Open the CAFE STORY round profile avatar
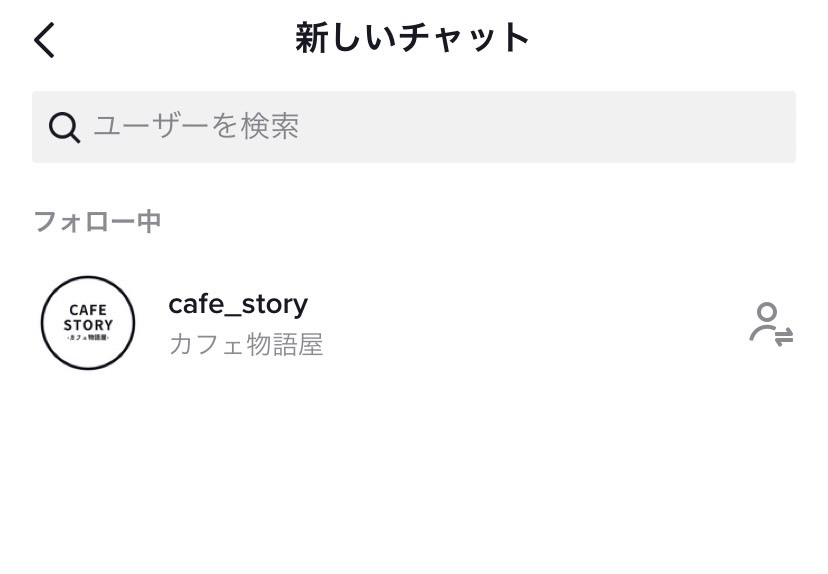828x574 pixels. point(88,323)
